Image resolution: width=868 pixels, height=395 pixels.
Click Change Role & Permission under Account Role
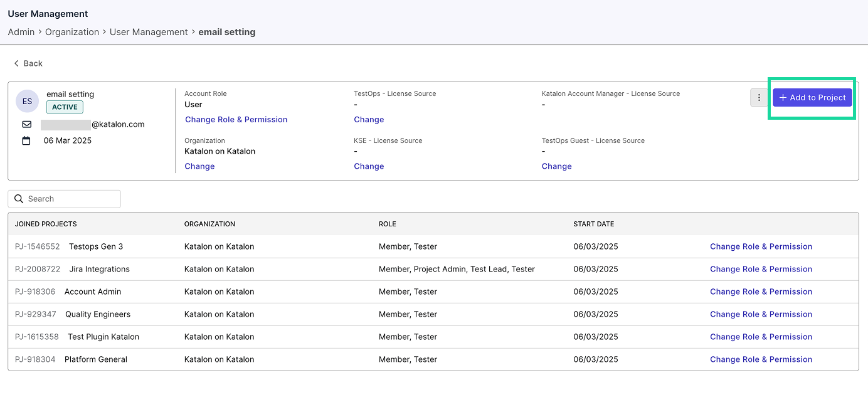[x=236, y=120]
